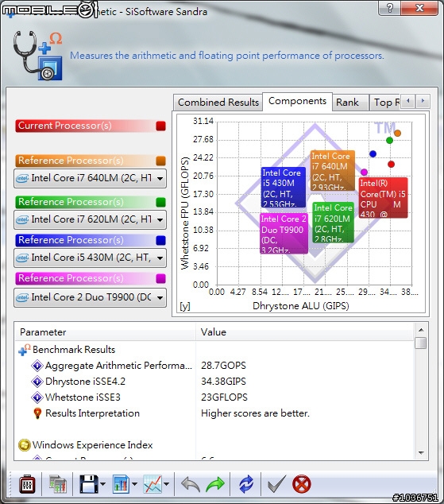
Task: Click the grey back arrow icon
Action: tap(191, 484)
